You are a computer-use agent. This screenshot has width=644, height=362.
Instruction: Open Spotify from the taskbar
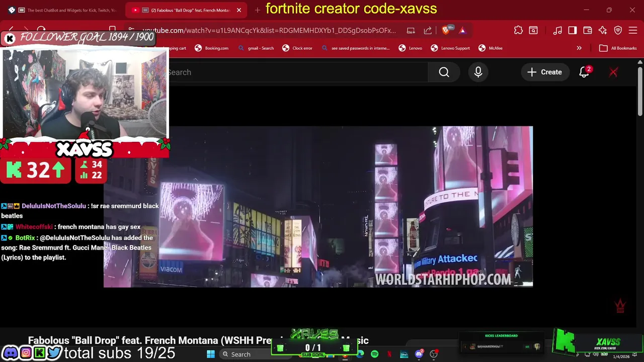point(374,354)
